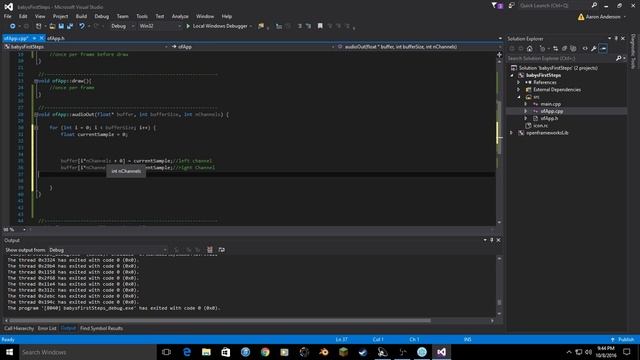Image resolution: width=640 pixels, height=360 pixels.
Task: Open Steam from the taskbar
Action: tap(363, 352)
